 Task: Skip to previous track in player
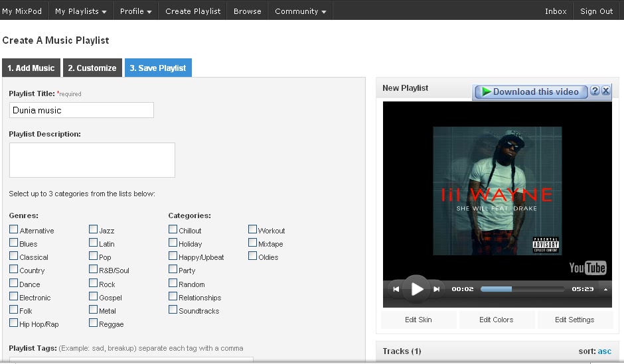396,289
